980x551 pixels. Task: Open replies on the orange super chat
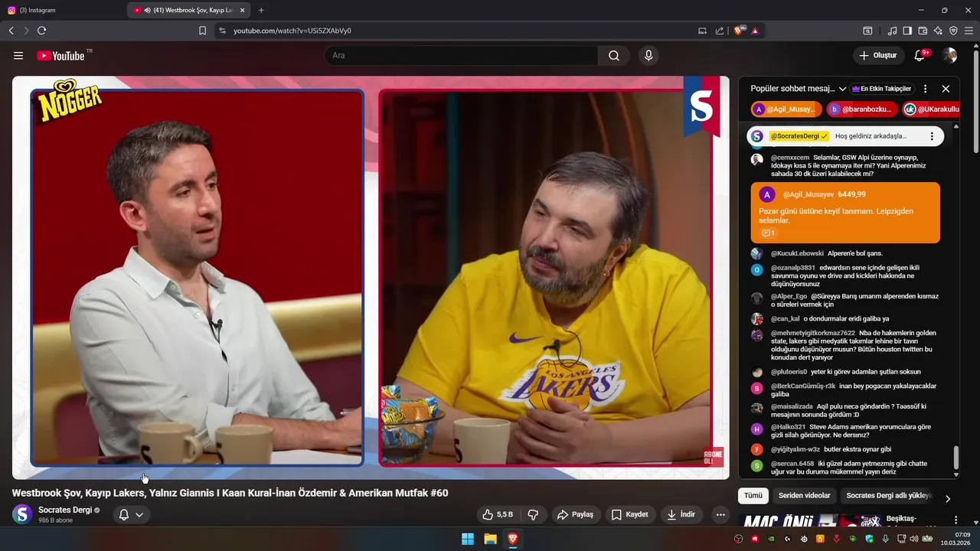coord(768,233)
